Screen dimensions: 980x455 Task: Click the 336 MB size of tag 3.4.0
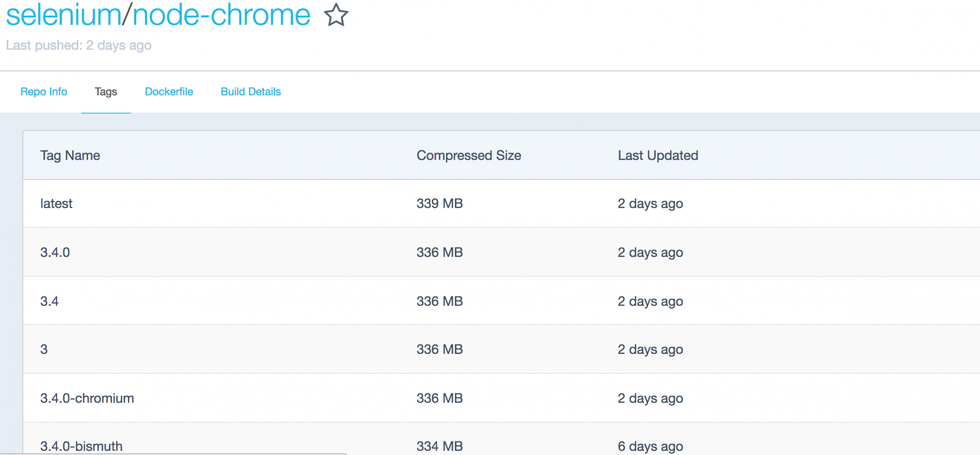[x=439, y=252]
